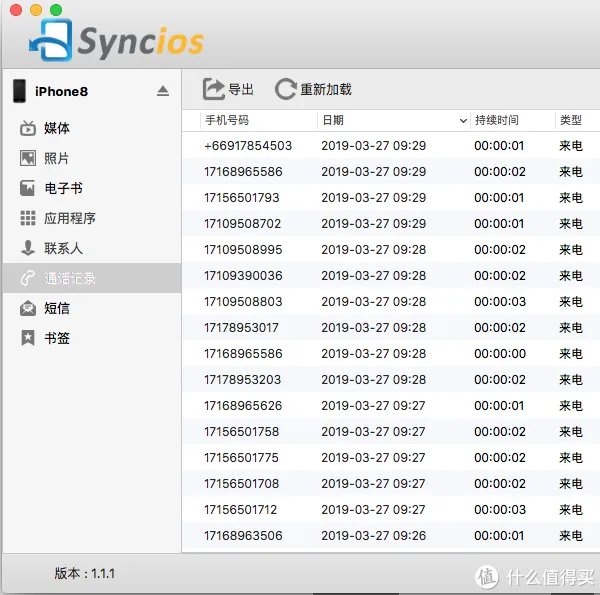
Task: Click the 重新加载 button text
Action: pyautogui.click(x=326, y=89)
